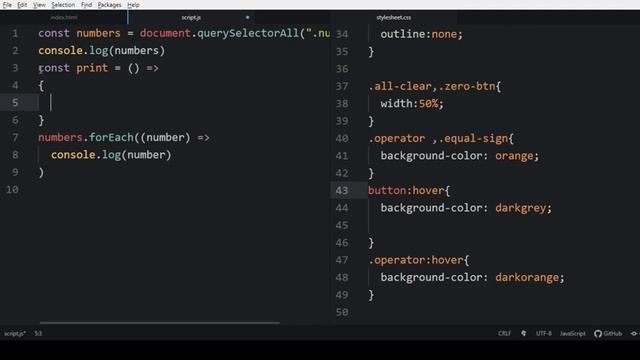The width and height of the screenshot is (640, 360).
Task: Click line number 10 in script.js gutter
Action: coord(12,190)
